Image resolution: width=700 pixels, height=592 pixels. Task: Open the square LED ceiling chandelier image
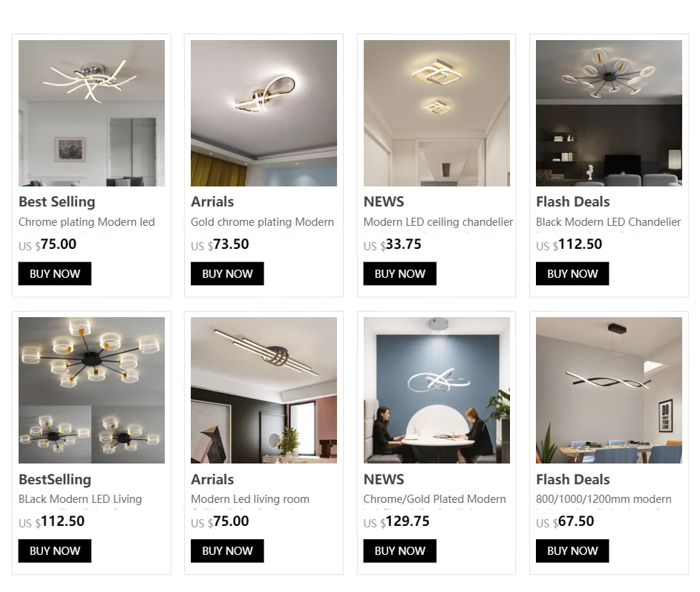coord(436,113)
